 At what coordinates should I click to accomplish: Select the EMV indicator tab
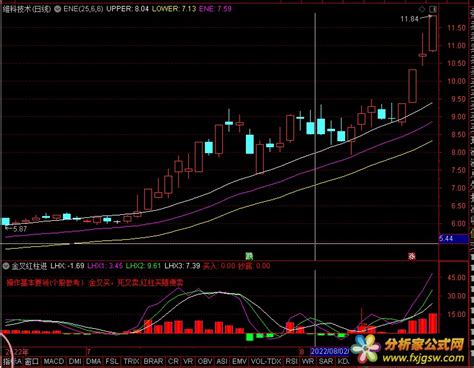pos(239,361)
